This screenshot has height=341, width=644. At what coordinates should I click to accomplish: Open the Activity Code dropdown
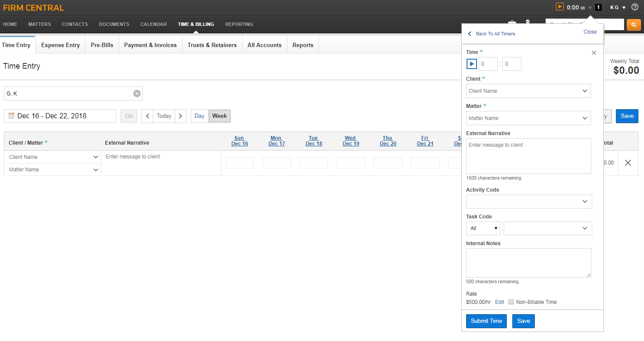pos(529,202)
